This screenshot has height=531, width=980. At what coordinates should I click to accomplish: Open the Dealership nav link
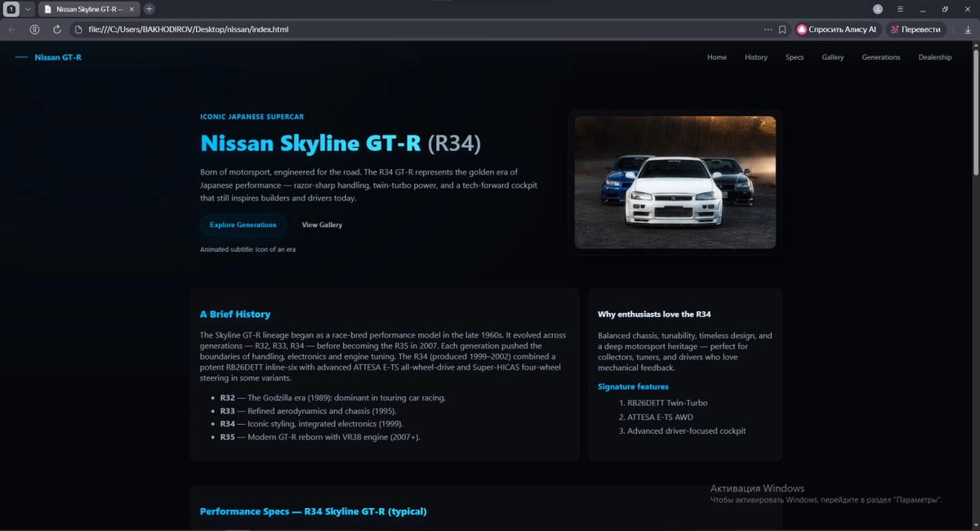935,57
